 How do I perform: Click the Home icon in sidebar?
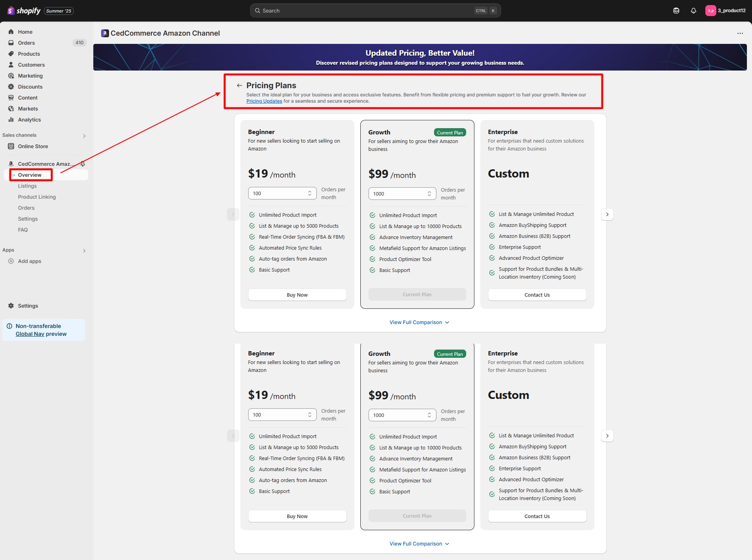(x=11, y=32)
